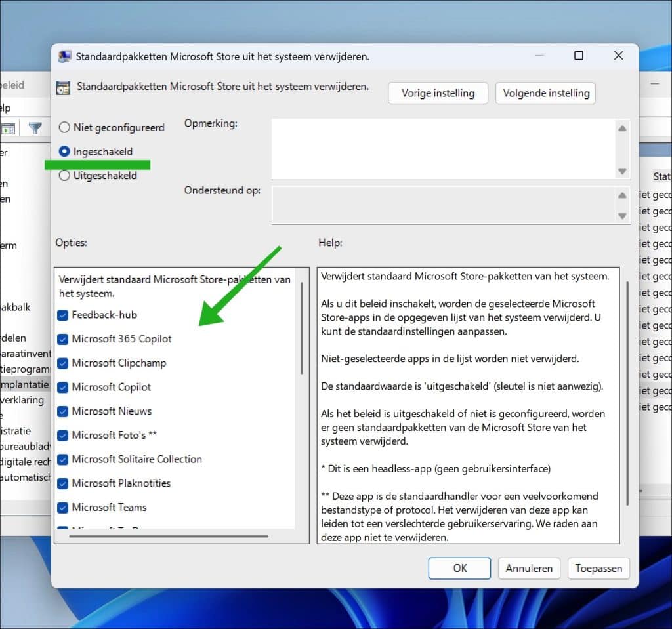Minimize the policy setting dialog

tap(539, 56)
